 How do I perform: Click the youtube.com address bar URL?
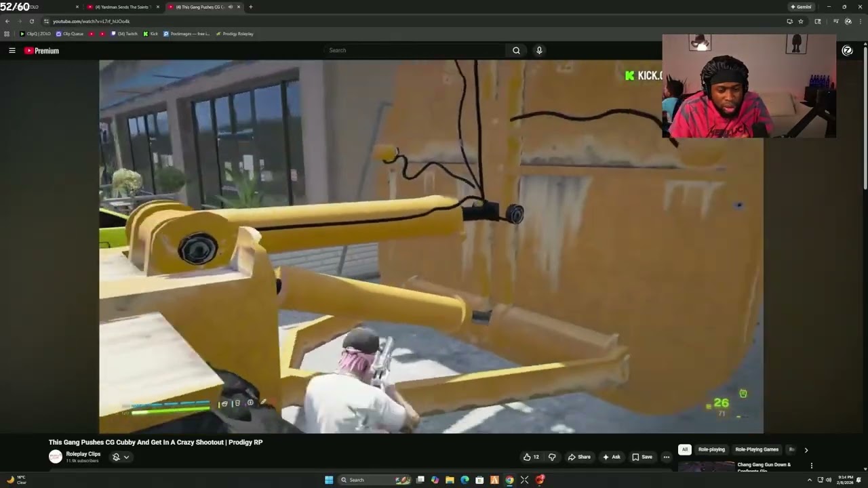[x=91, y=21]
